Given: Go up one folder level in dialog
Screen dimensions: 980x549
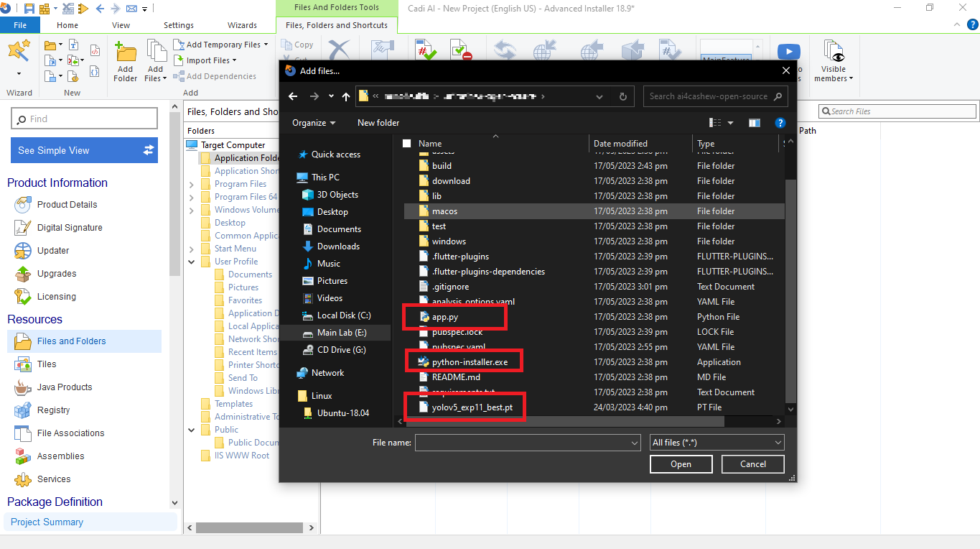Looking at the screenshot, I should [346, 96].
